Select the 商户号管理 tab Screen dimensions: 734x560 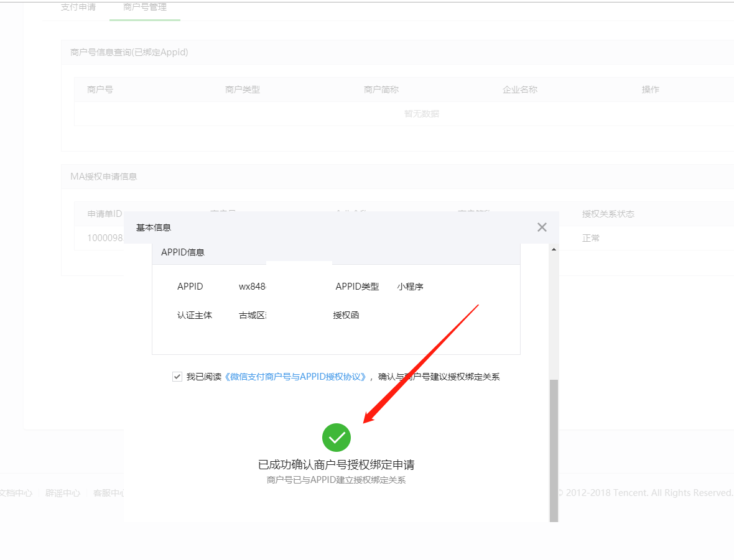pos(144,7)
